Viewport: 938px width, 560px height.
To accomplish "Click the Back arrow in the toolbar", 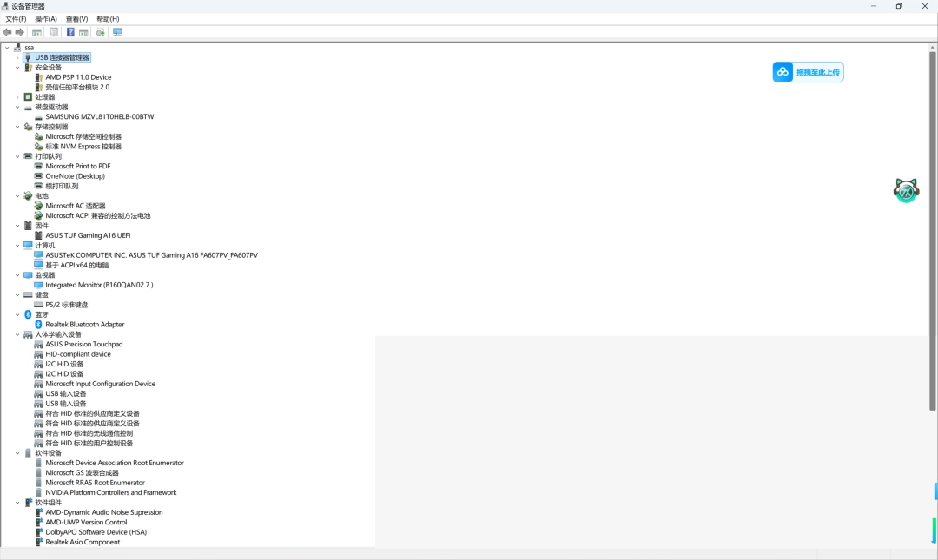I will click(7, 32).
